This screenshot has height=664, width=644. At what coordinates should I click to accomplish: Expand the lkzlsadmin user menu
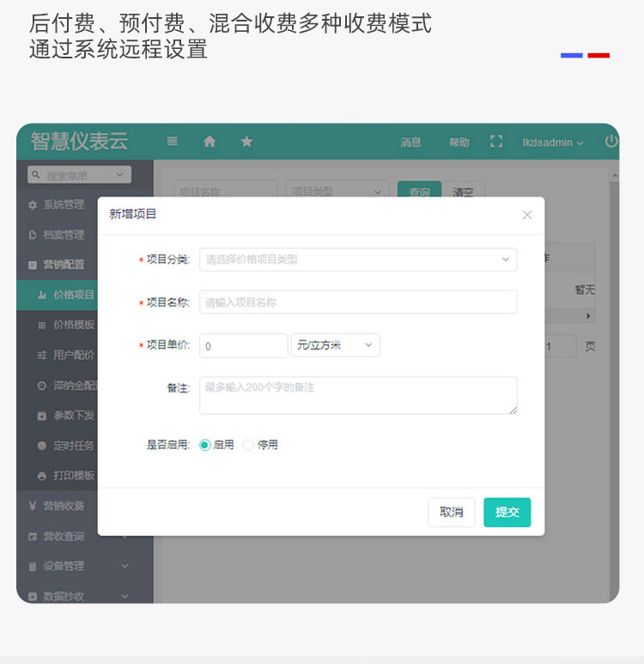(553, 143)
